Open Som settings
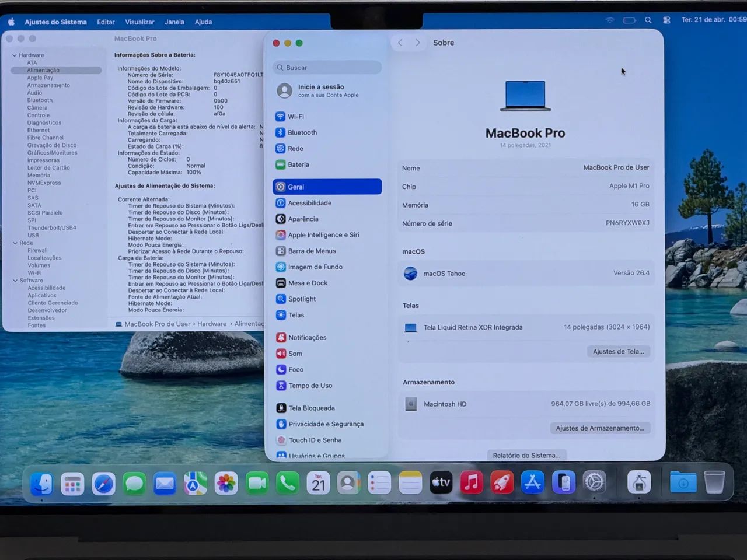 327,353
